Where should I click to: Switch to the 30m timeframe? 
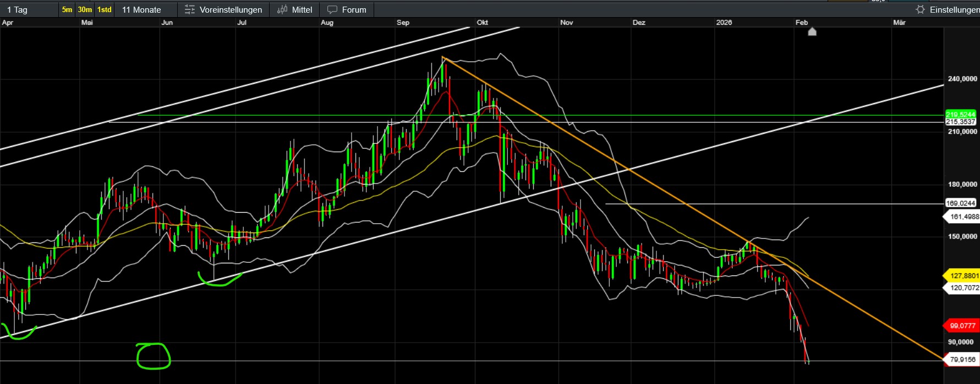tap(85, 10)
